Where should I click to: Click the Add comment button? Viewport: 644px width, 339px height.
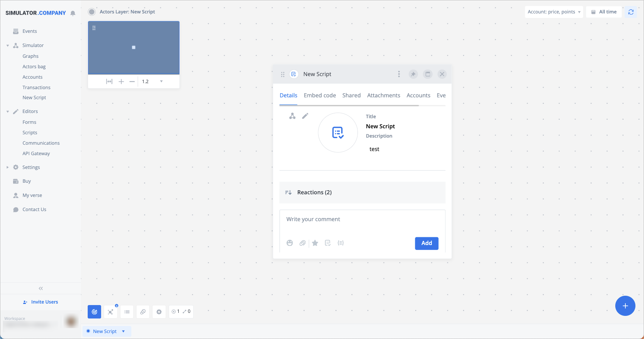(x=427, y=243)
